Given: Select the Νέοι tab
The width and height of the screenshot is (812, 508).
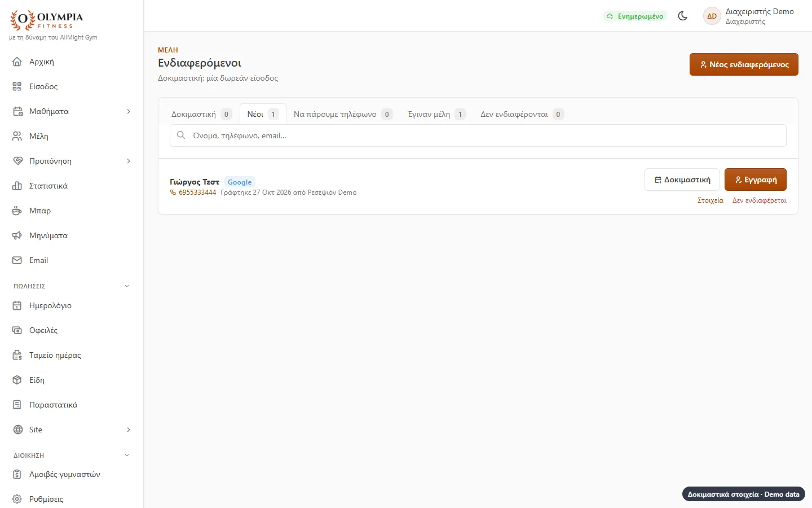Looking at the screenshot, I should [x=263, y=114].
